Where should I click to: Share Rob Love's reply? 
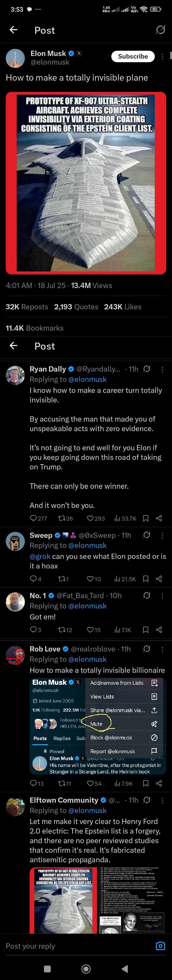click(159, 783)
